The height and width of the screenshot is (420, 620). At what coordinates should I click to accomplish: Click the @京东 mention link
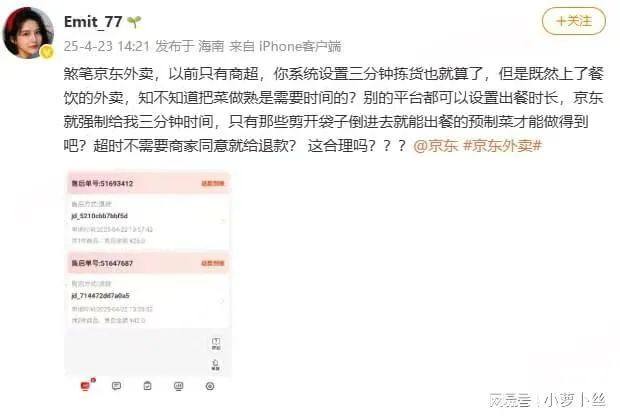(435, 146)
